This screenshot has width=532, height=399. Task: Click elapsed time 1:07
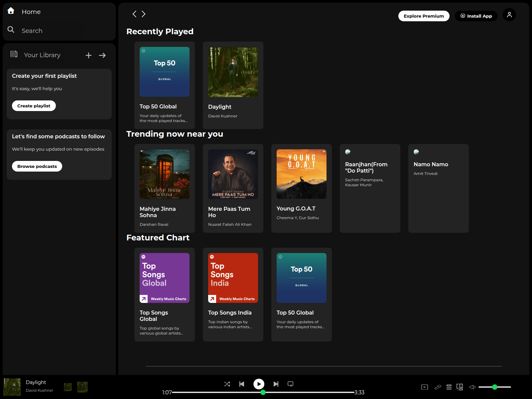pyautogui.click(x=167, y=392)
